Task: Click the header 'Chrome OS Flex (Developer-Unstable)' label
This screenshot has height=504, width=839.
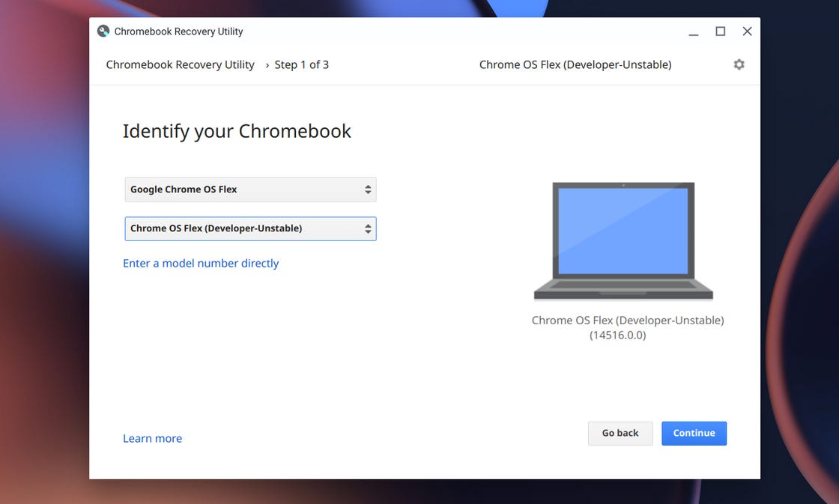Action: coord(575,64)
